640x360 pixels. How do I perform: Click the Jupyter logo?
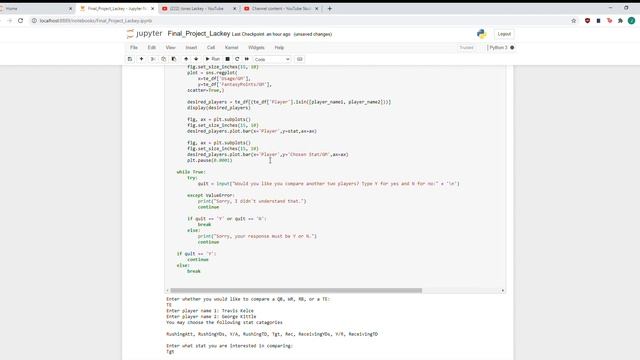click(x=144, y=33)
